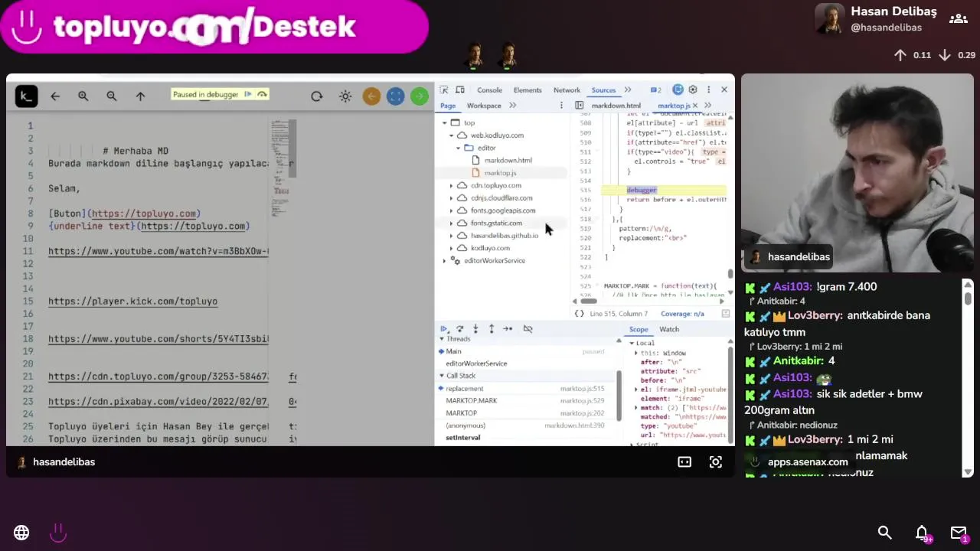This screenshot has width=980, height=551.
Task: Open search with bottom magnifier icon
Action: (x=885, y=533)
